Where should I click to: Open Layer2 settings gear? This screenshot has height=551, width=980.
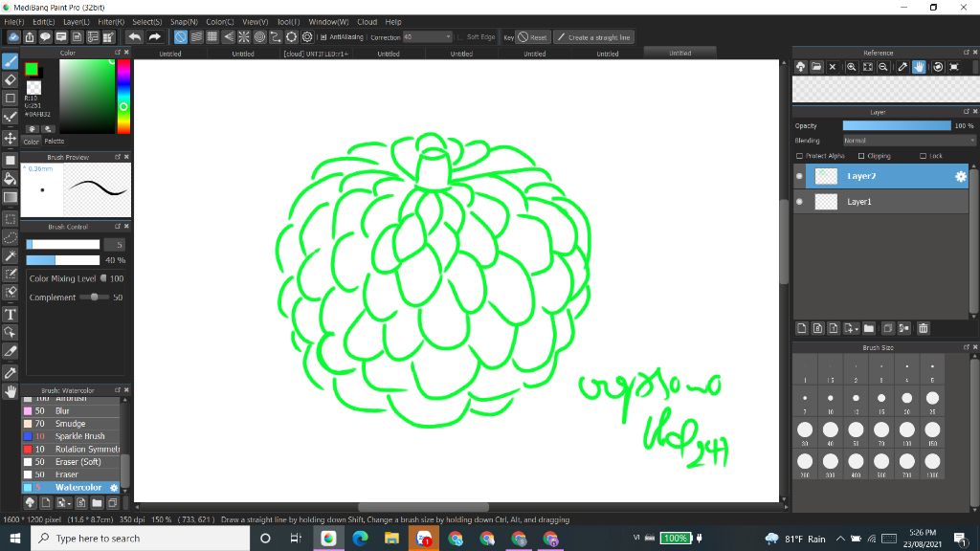coord(961,177)
